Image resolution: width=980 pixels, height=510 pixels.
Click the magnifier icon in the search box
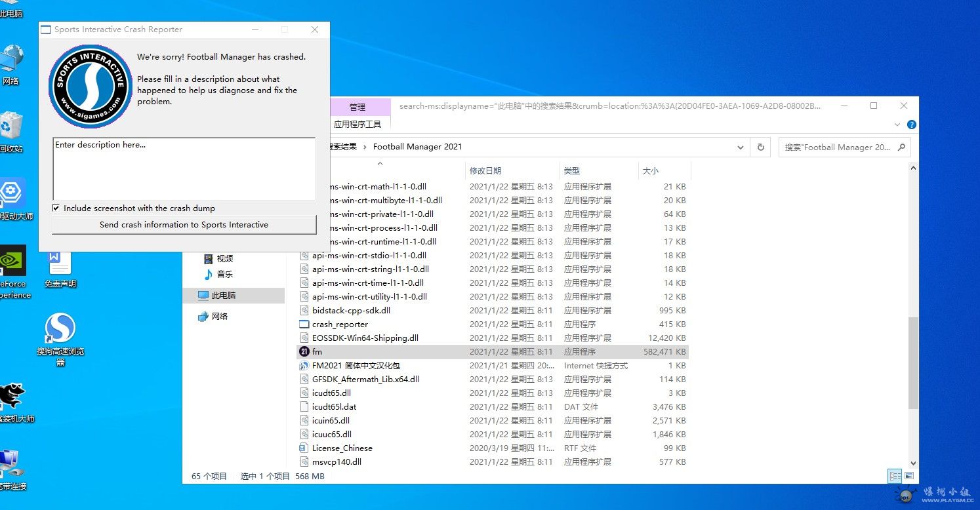click(901, 147)
